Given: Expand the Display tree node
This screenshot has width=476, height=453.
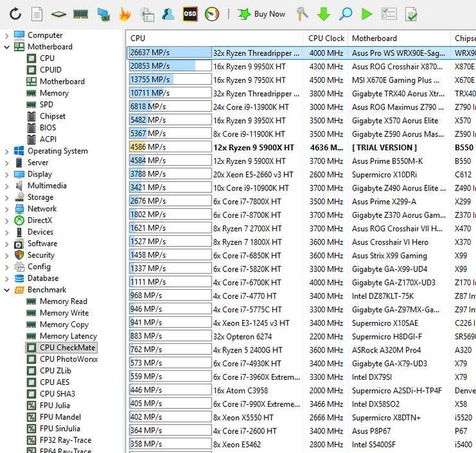Looking at the screenshot, I should point(6,174).
